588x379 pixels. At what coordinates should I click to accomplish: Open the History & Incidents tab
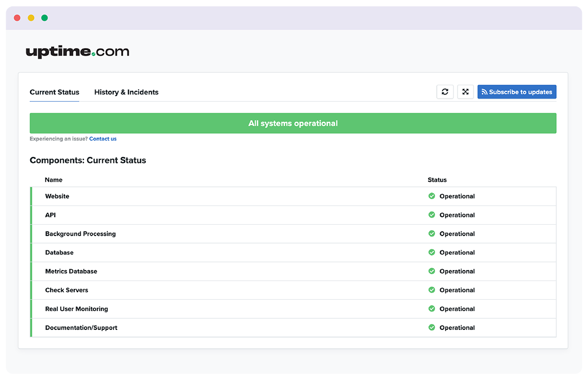click(126, 92)
